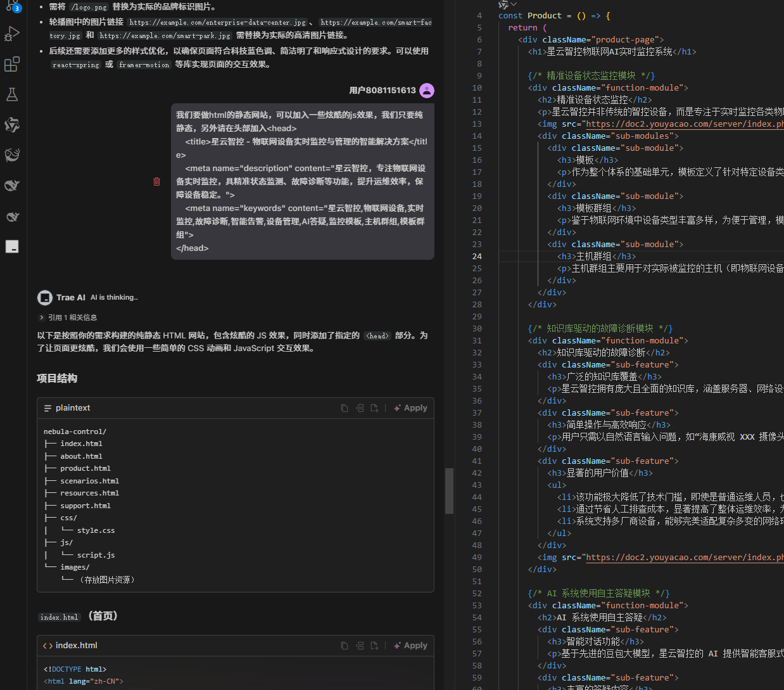Click the <head> inline code snippet
This screenshot has width=784, height=690.
click(378, 336)
